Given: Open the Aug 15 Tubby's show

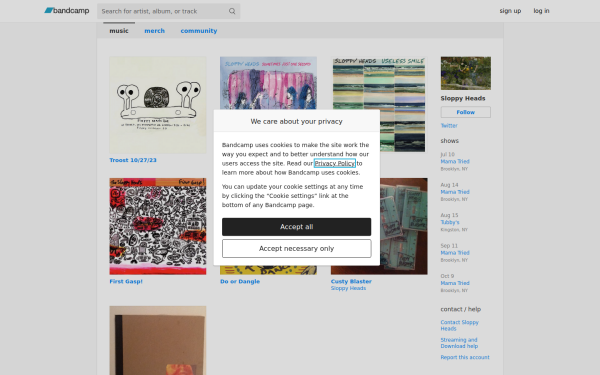Looking at the screenshot, I should point(450,222).
